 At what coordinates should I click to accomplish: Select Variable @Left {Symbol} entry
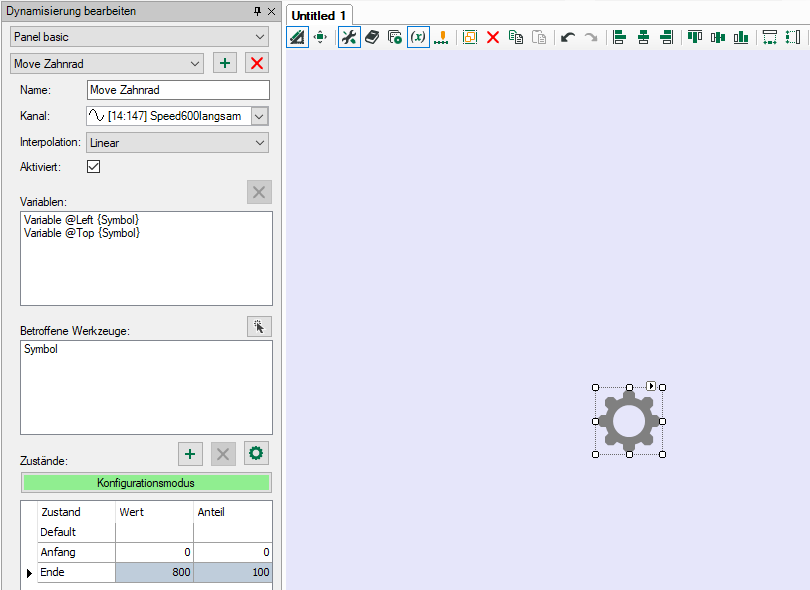click(82, 220)
